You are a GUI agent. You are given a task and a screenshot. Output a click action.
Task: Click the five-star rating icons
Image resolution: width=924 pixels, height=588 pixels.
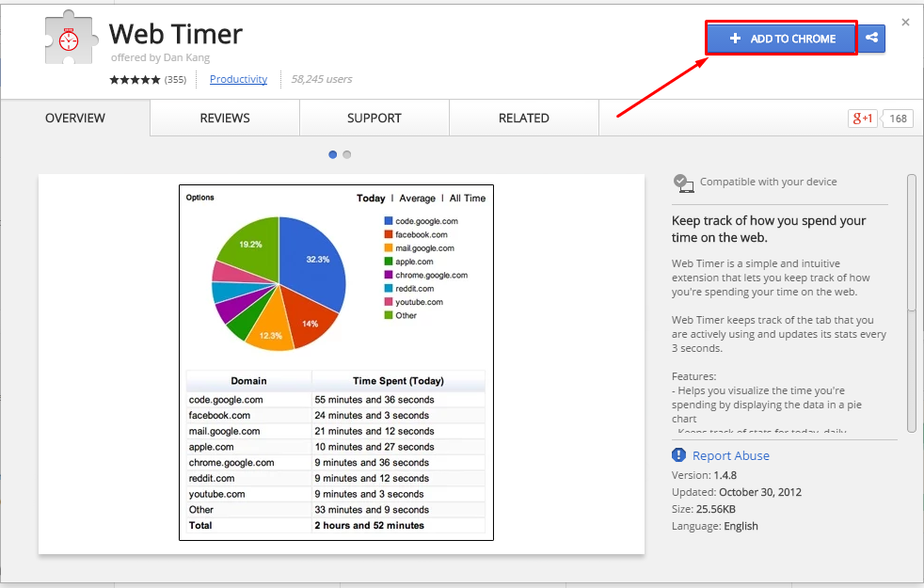pyautogui.click(x=135, y=80)
